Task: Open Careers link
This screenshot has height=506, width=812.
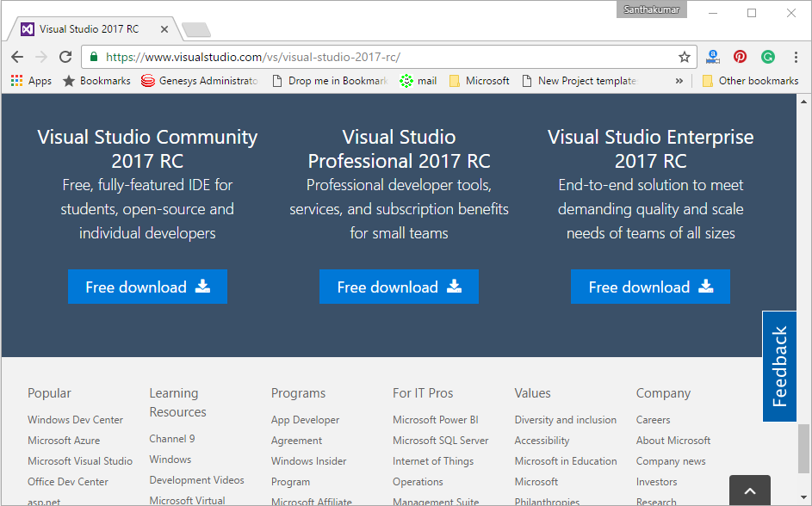Action: [653, 420]
